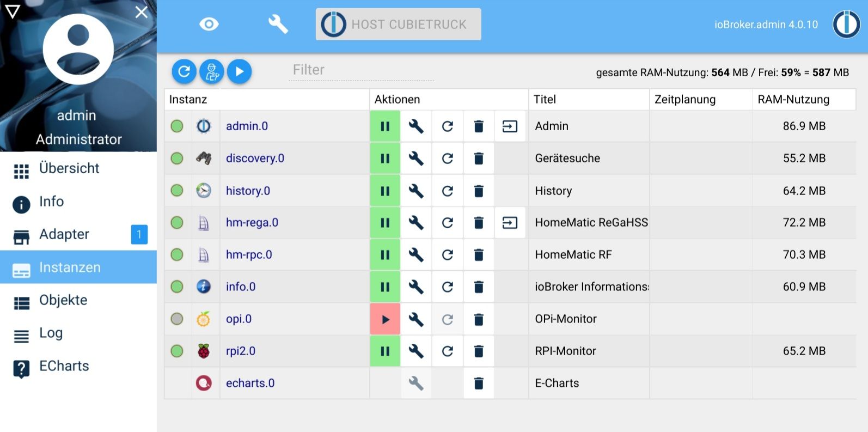Open history.0 configuration wrench
Screen dimensions: 868x432
pos(416,191)
